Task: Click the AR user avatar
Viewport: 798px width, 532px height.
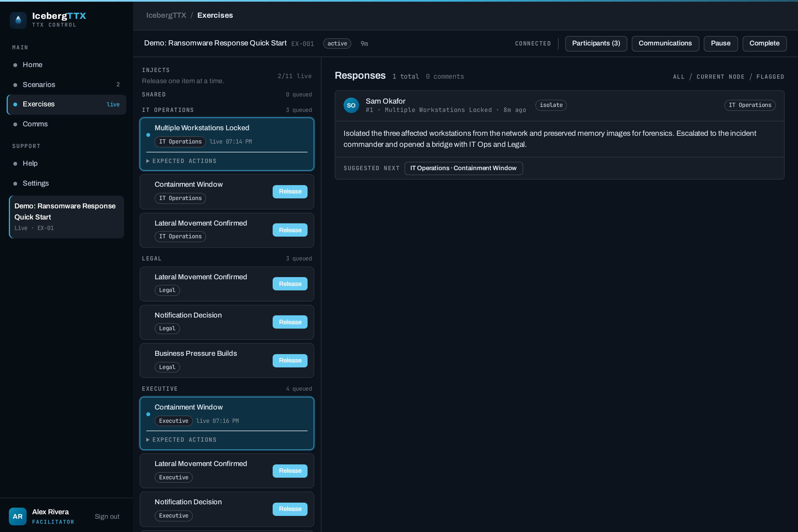Action: (18, 516)
